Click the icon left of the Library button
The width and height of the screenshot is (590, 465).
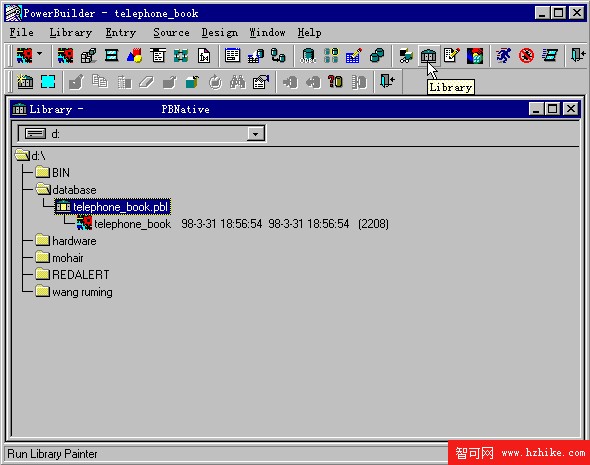tap(406, 56)
